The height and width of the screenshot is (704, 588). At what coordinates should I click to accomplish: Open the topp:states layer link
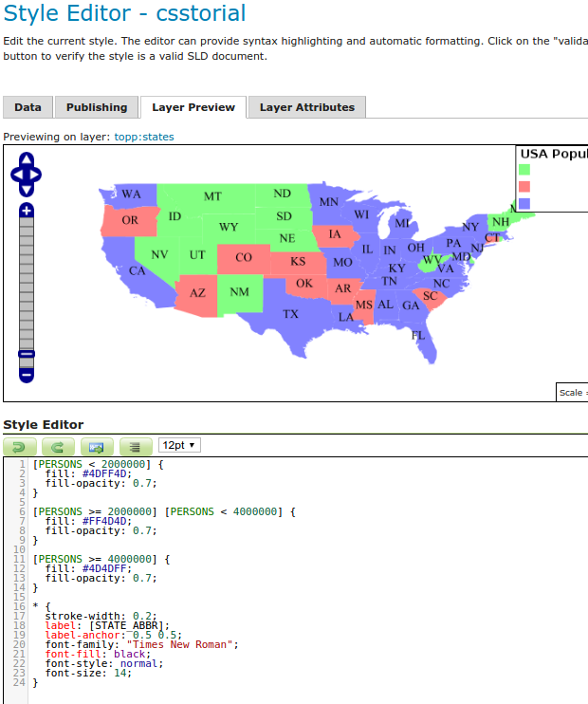click(x=144, y=137)
